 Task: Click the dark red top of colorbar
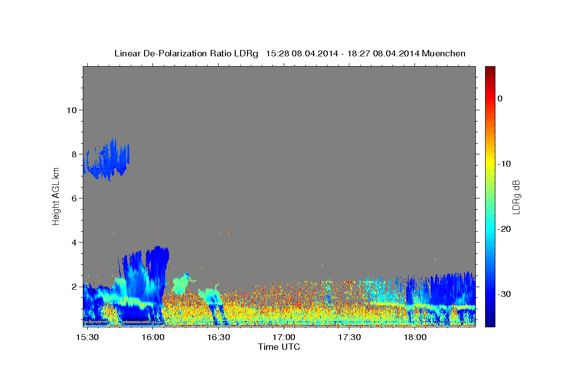(490, 70)
